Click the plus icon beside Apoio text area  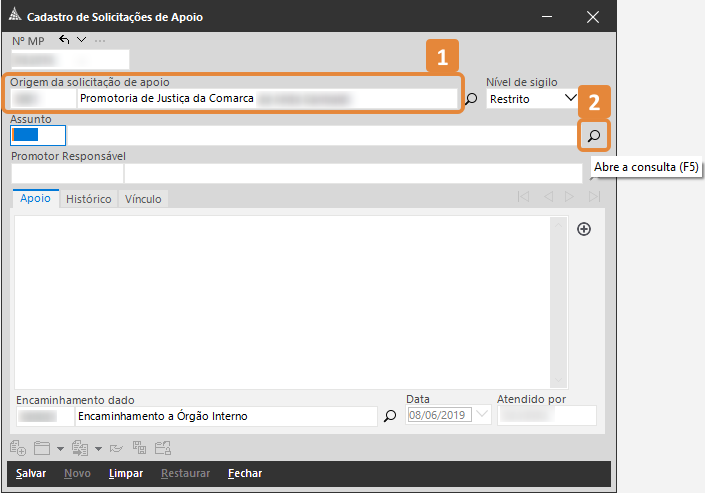pyautogui.click(x=585, y=229)
